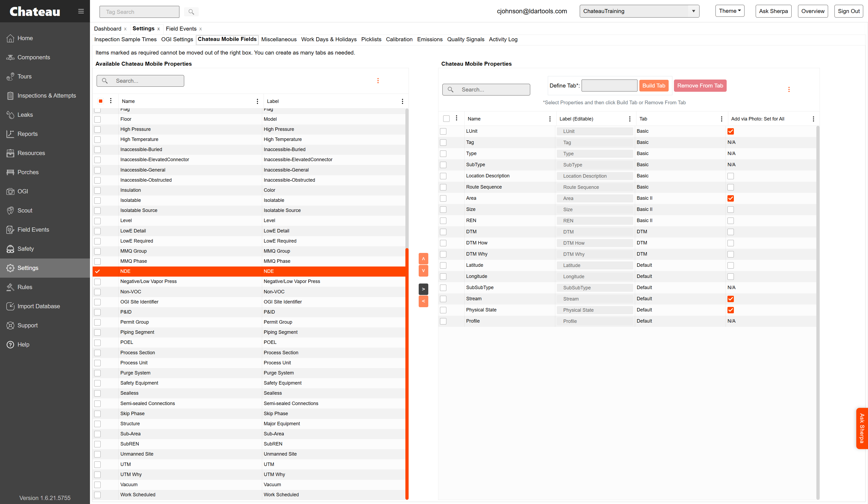Open Rules in the sidebar

[x=24, y=287]
